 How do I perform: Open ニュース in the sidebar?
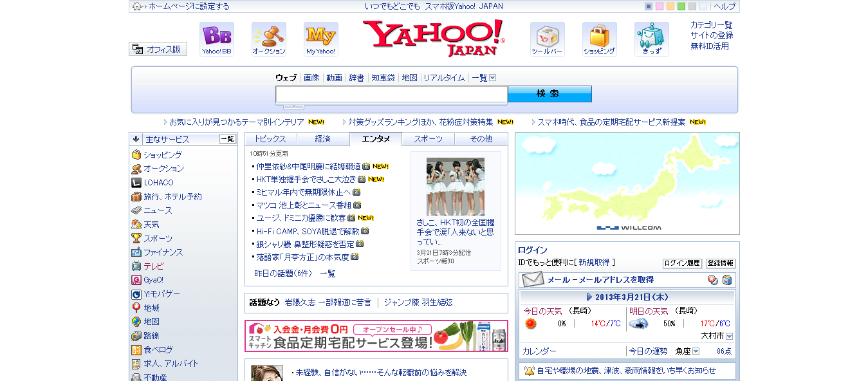point(158,210)
